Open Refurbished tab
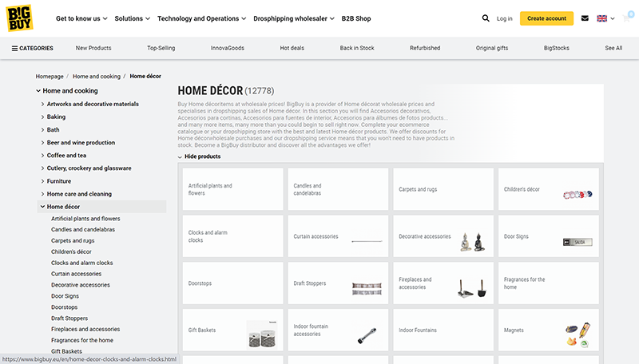Screen dimensions: 639x364 (x=425, y=48)
